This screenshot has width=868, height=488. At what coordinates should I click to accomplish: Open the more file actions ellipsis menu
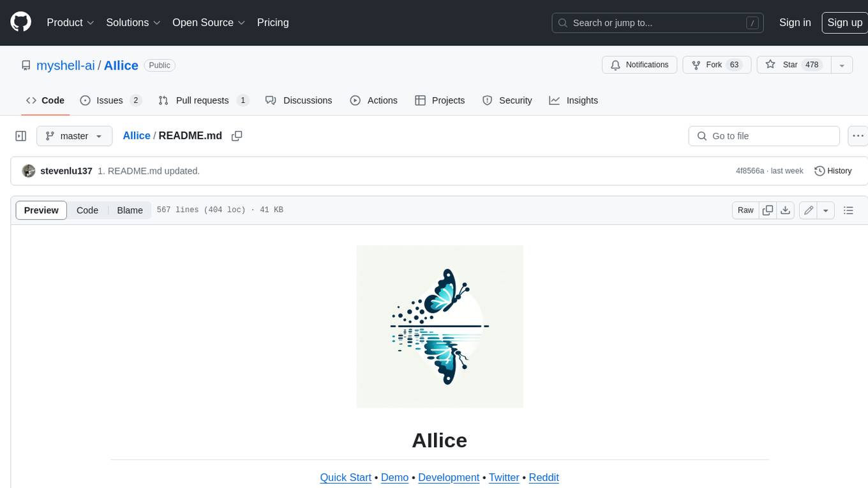click(858, 136)
